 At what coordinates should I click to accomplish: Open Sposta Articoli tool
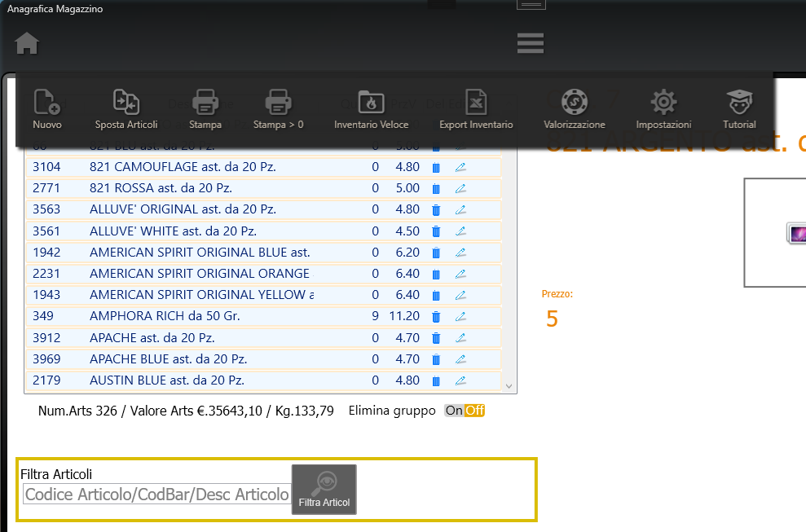126,109
